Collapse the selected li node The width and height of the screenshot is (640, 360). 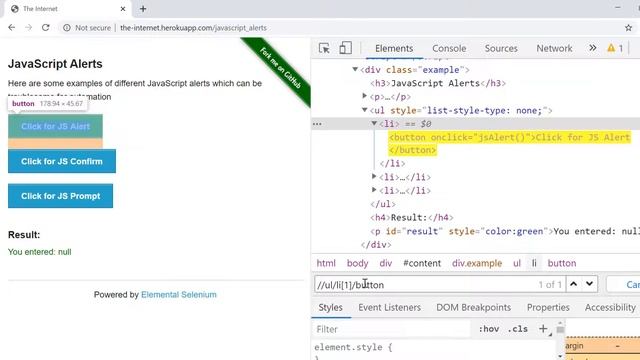coord(374,123)
